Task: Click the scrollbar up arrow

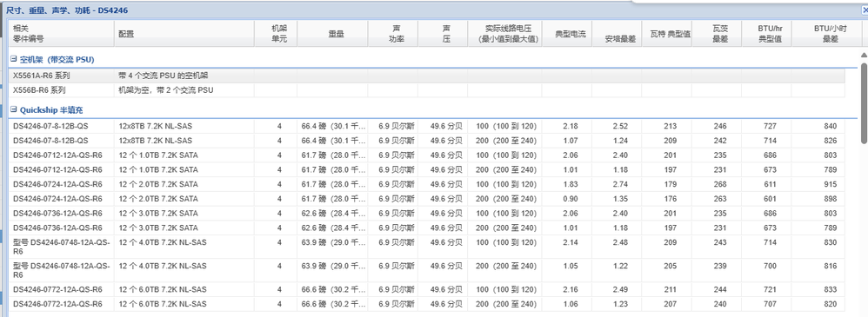Action: 864,55
